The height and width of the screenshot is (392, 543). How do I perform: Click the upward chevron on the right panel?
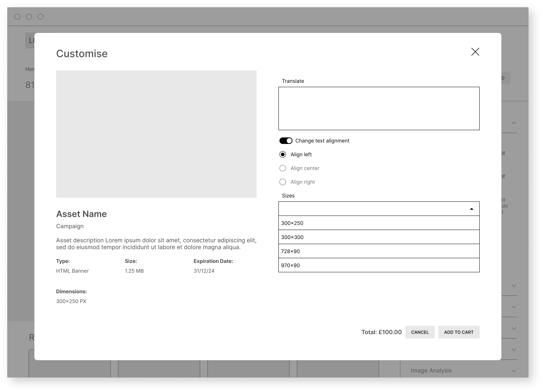[x=514, y=123]
